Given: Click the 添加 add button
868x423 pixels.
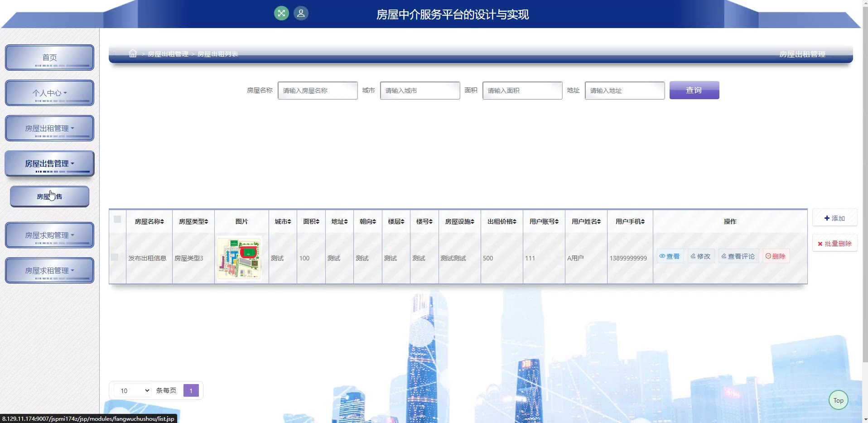Looking at the screenshot, I should point(834,218).
